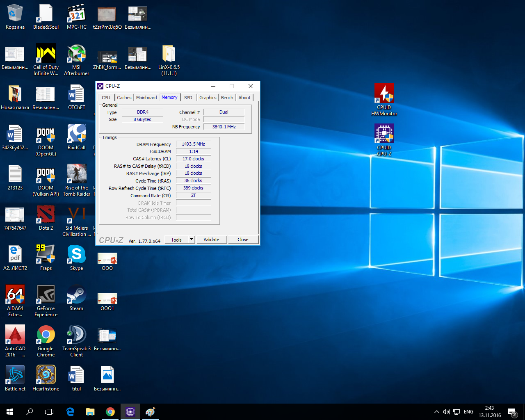The image size is (525, 420).
Task: Select the Dota 2 desktop icon
Action: point(46,215)
